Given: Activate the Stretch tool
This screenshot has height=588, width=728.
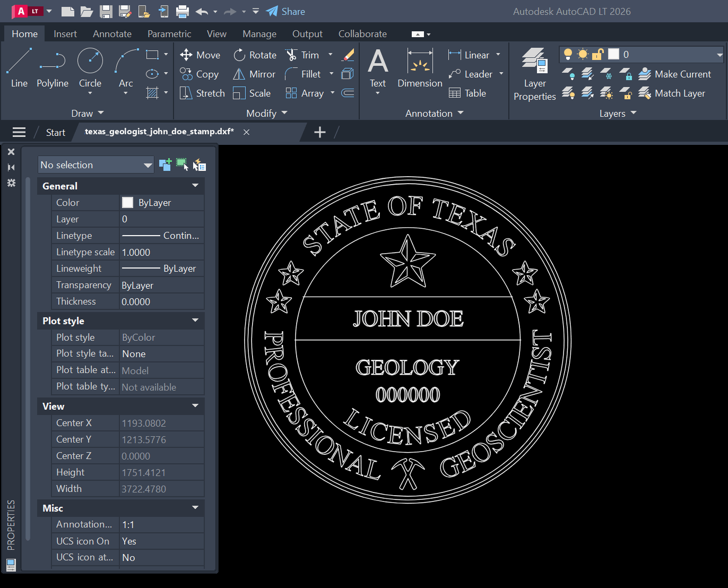Looking at the screenshot, I should (203, 93).
